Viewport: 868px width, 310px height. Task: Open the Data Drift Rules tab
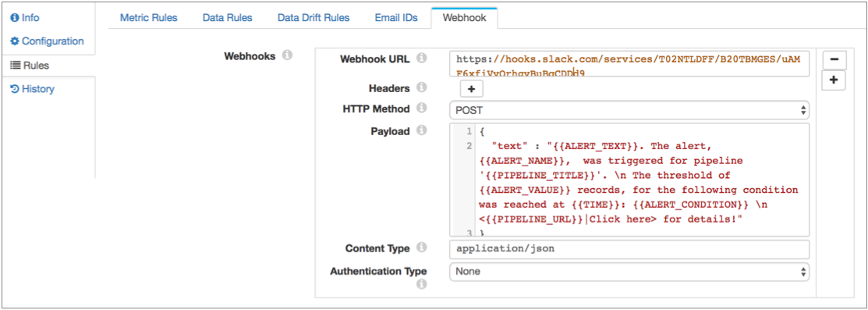click(x=314, y=18)
